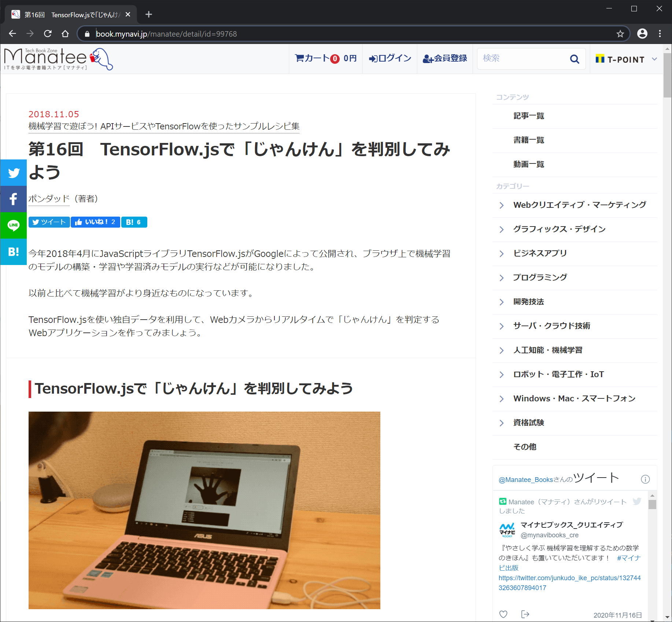Open the tweet date 2020年11月16日
672x622 pixels.
618,615
